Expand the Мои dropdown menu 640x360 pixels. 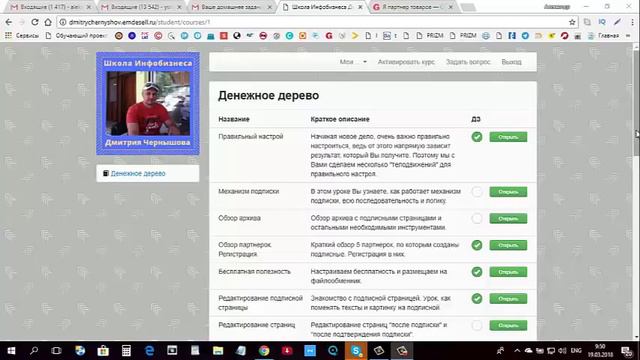pos(353,62)
